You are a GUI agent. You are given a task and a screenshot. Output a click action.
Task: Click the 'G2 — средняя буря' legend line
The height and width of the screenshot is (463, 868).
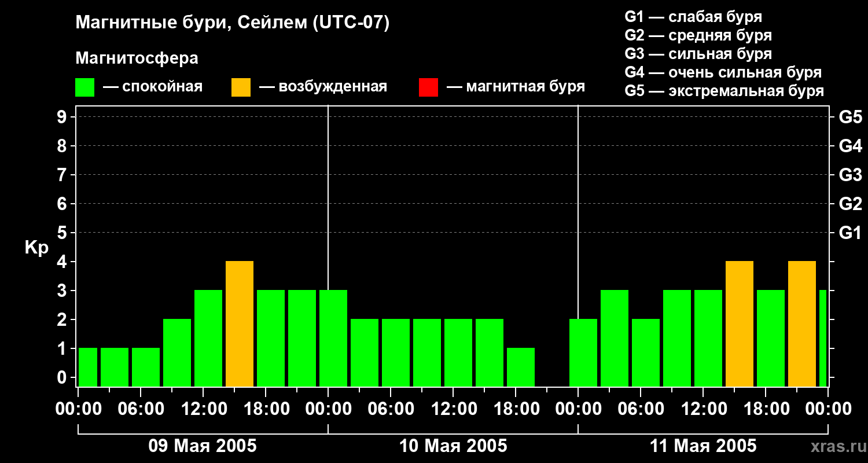pos(698,35)
